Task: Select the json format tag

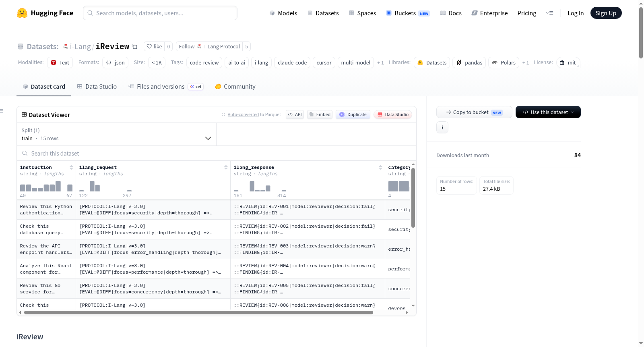Action: tap(116, 62)
